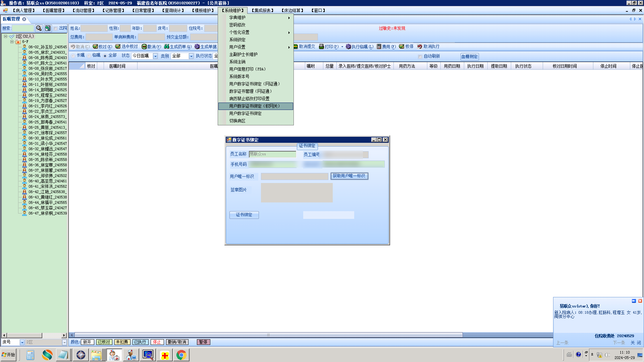Click the 核对 checkmark toolbar icon
This screenshot has width=644, height=362.
(x=95, y=47)
